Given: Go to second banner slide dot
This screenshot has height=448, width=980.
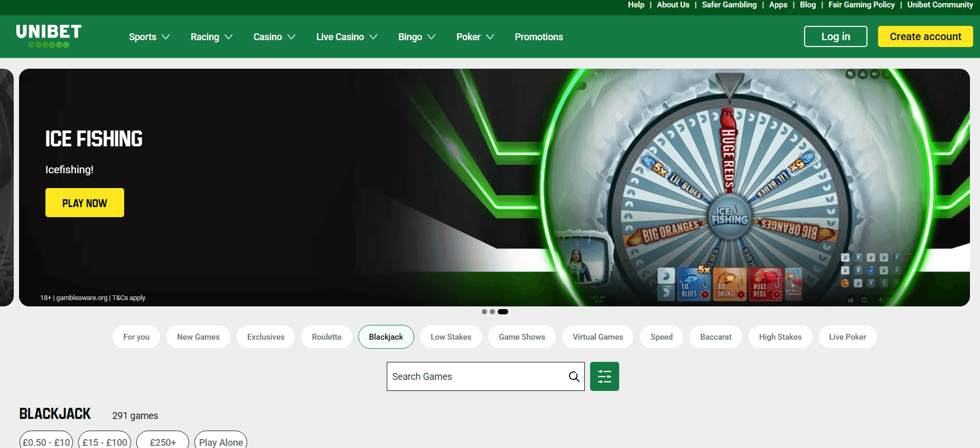Looking at the screenshot, I should coord(492,312).
